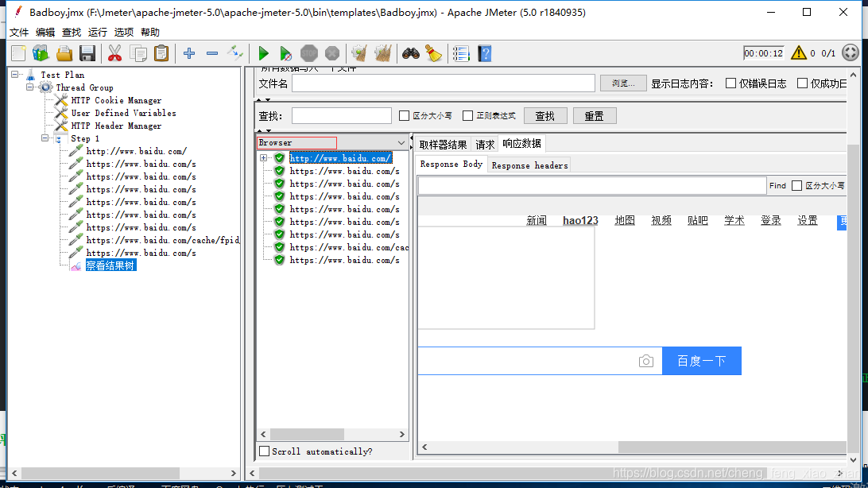
Task: Enable Scroll automatically checkbox
Action: point(265,451)
